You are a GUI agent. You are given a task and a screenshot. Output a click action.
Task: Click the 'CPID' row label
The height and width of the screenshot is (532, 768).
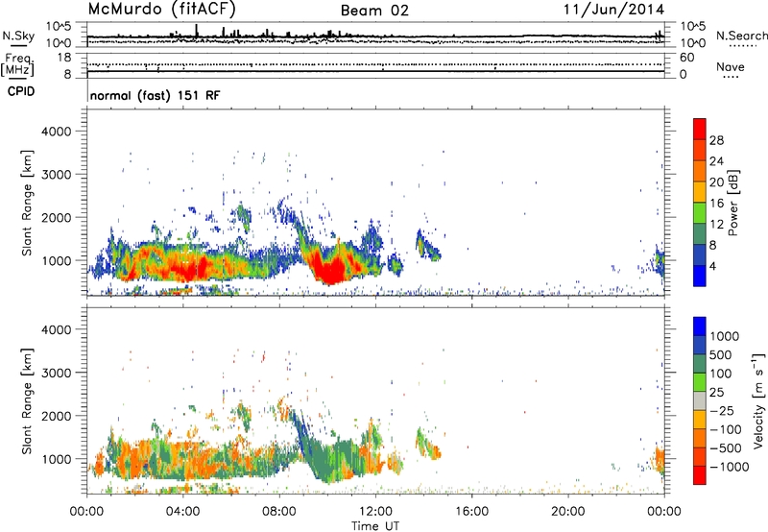point(21,91)
